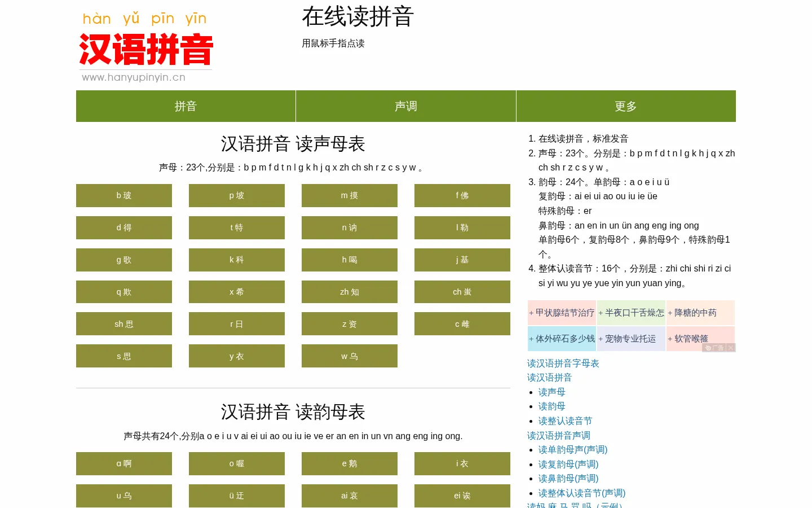Click the 'ü 迂' final button
812x508 pixels.
point(237,496)
